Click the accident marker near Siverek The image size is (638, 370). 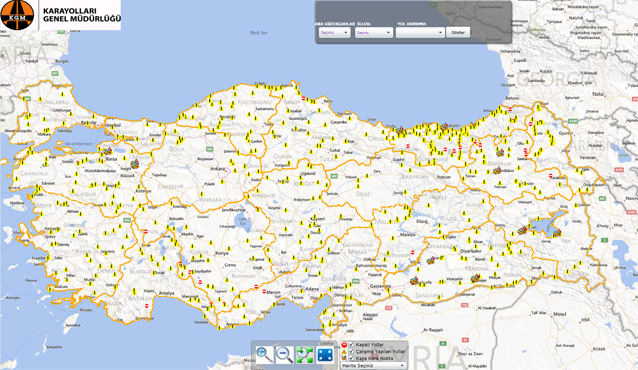[x=430, y=261]
